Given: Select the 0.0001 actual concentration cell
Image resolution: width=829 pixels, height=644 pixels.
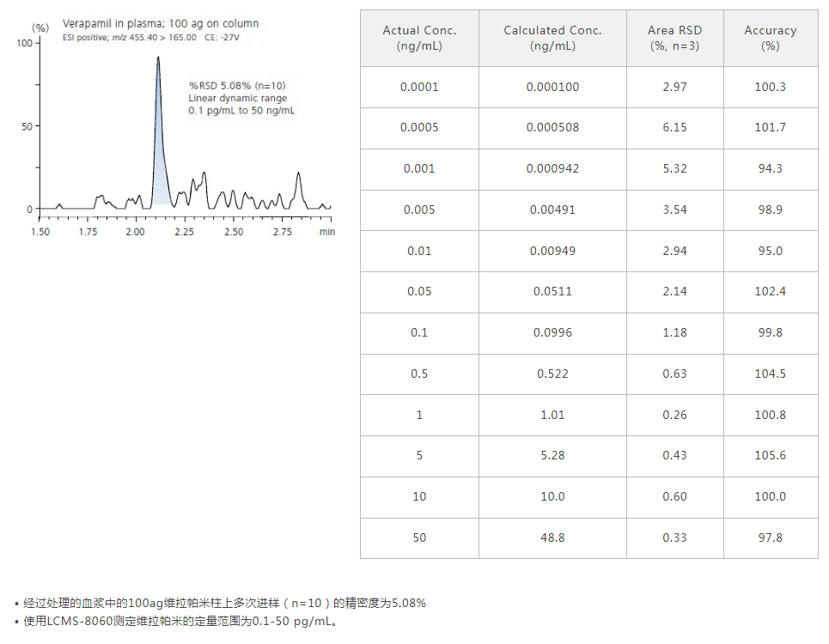Looking at the screenshot, I should pos(419,87).
